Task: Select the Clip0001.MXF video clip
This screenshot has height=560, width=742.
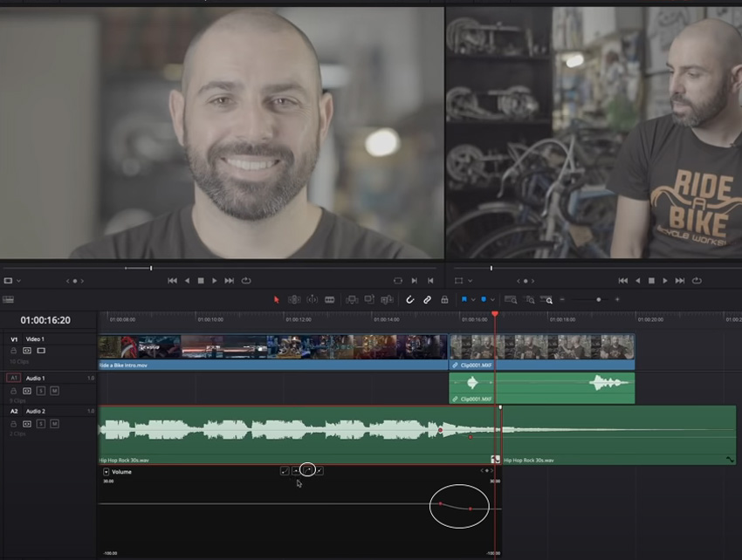Action: click(541, 347)
